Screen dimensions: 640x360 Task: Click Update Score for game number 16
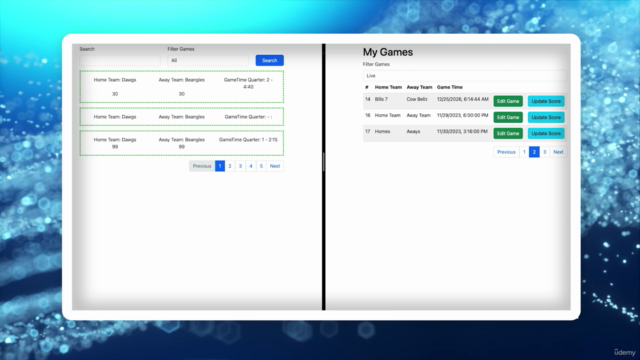pyautogui.click(x=546, y=117)
